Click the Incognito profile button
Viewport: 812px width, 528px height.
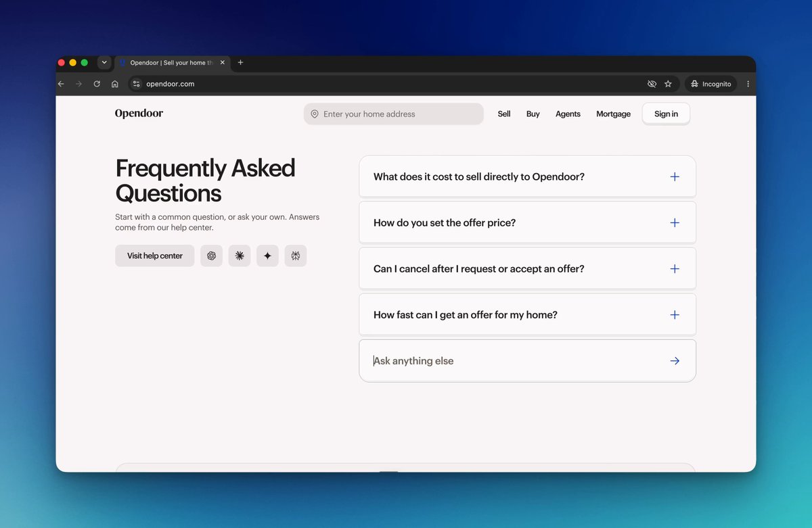click(x=710, y=84)
